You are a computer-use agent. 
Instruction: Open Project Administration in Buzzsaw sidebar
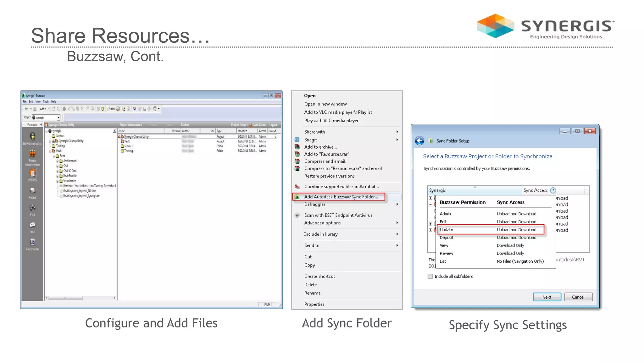[x=32, y=157]
